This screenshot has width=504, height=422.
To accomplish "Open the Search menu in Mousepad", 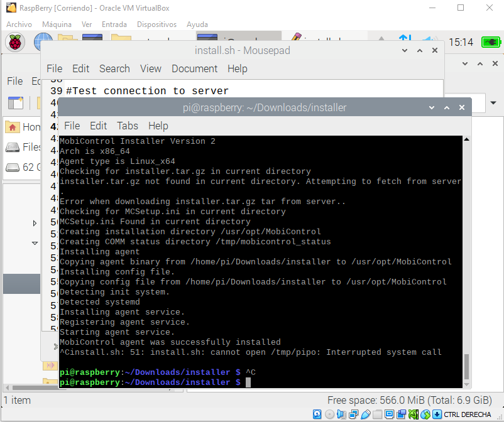I will tap(114, 68).
